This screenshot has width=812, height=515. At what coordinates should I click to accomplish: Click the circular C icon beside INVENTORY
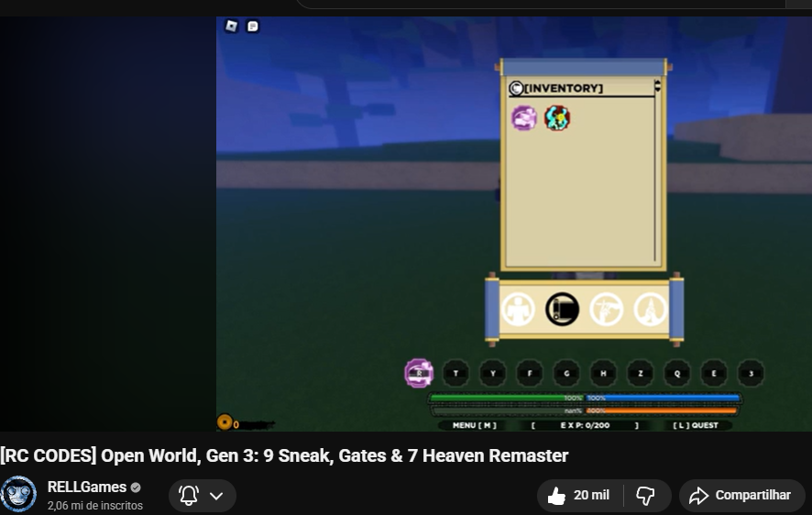(x=516, y=89)
